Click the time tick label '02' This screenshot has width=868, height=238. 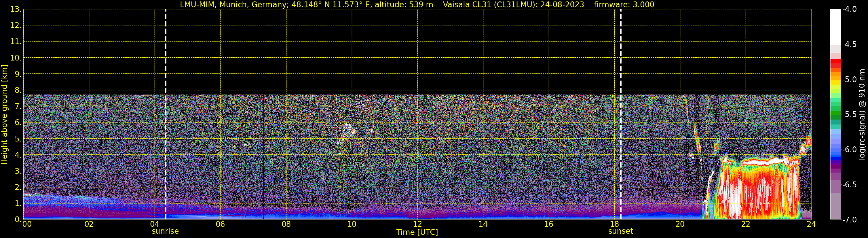tap(89, 224)
